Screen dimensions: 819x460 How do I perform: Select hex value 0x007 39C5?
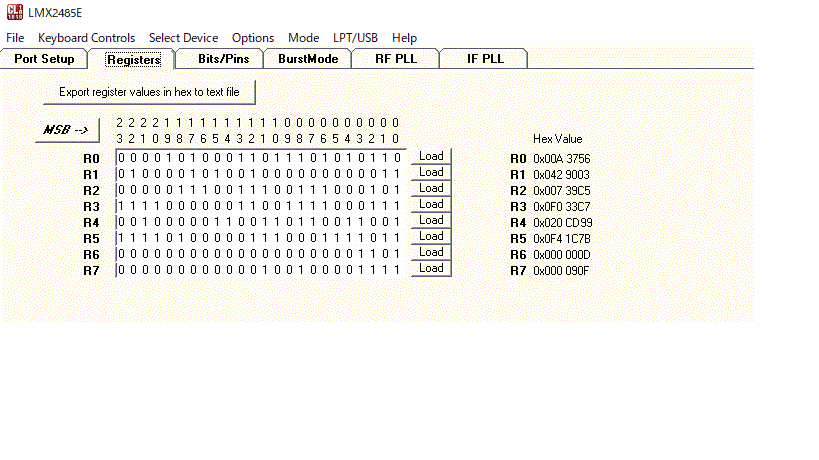pyautogui.click(x=561, y=191)
